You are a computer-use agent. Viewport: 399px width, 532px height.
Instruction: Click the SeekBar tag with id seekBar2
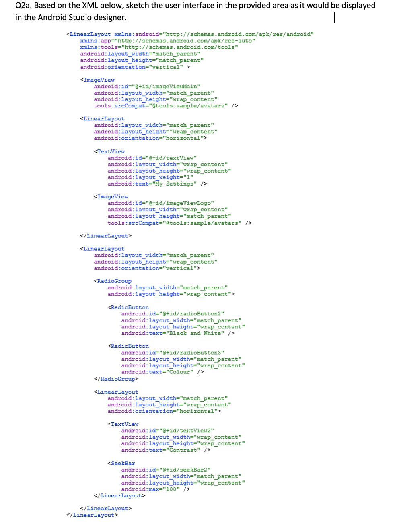coord(121,463)
